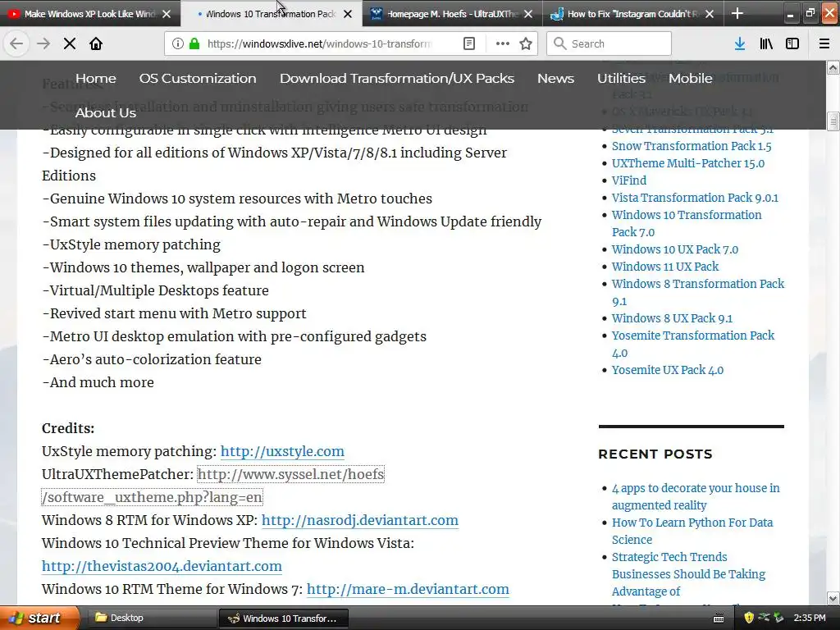Viewport: 840px width, 630px height.
Task: Close the Windows 10 Transformation Pack tab
Action: [x=348, y=14]
